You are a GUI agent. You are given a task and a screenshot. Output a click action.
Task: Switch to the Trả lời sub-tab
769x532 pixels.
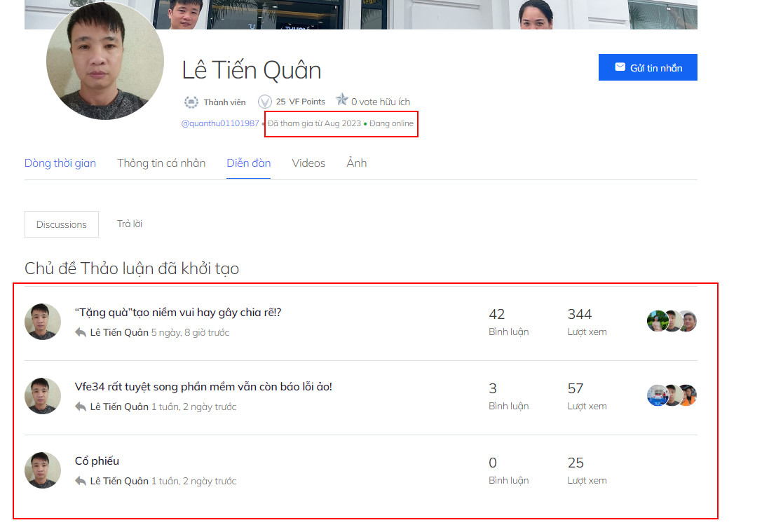tap(130, 224)
